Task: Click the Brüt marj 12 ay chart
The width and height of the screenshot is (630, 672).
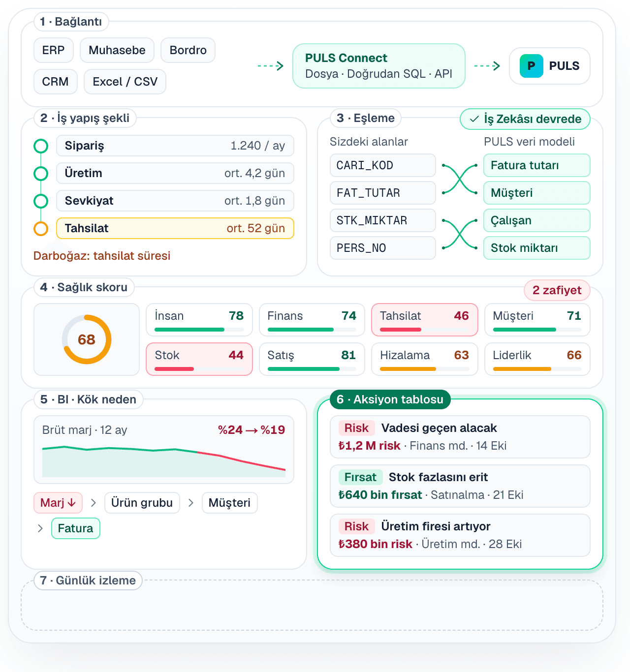Action: point(164,450)
